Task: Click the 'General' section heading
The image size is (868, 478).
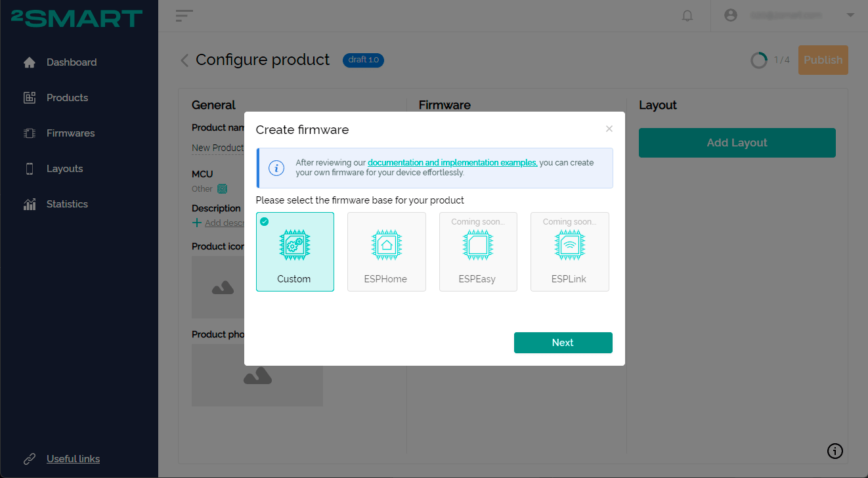Action: click(x=213, y=105)
